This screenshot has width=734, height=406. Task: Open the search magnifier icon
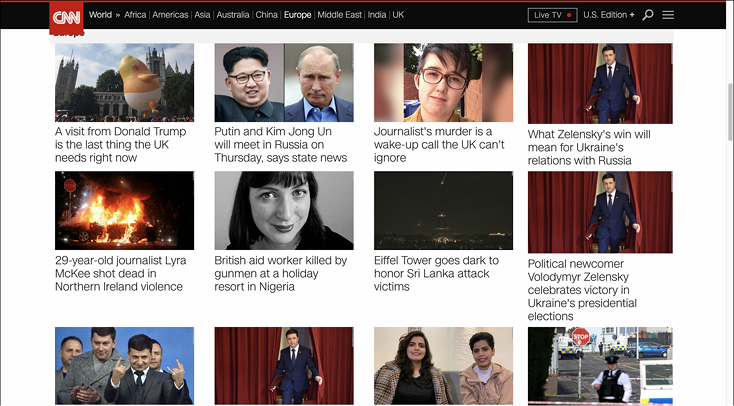pyautogui.click(x=647, y=15)
